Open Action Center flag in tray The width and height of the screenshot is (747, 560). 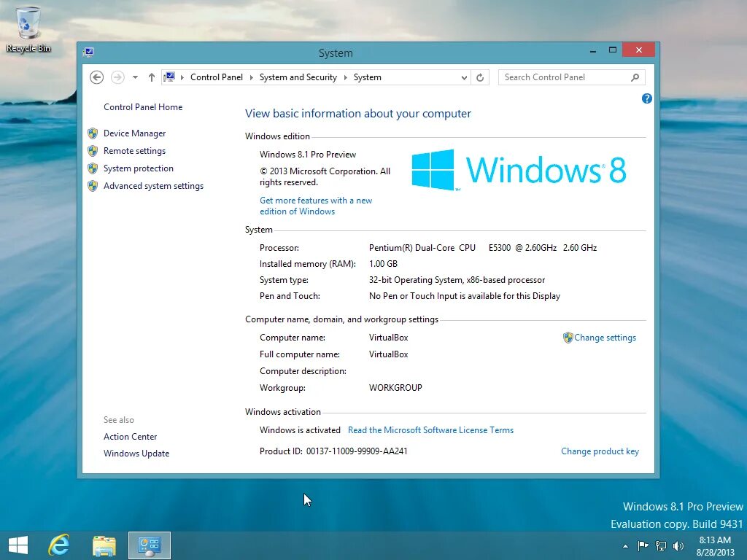click(x=643, y=545)
